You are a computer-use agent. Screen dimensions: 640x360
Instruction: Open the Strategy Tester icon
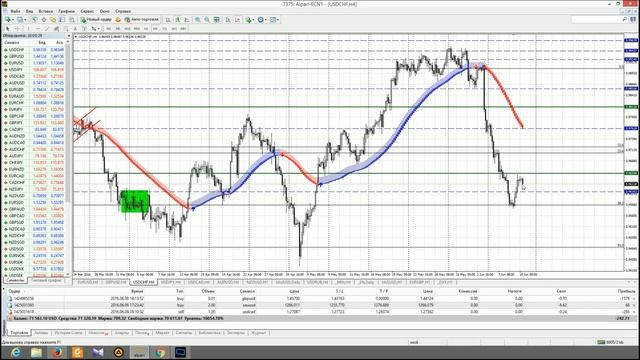(x=72, y=20)
